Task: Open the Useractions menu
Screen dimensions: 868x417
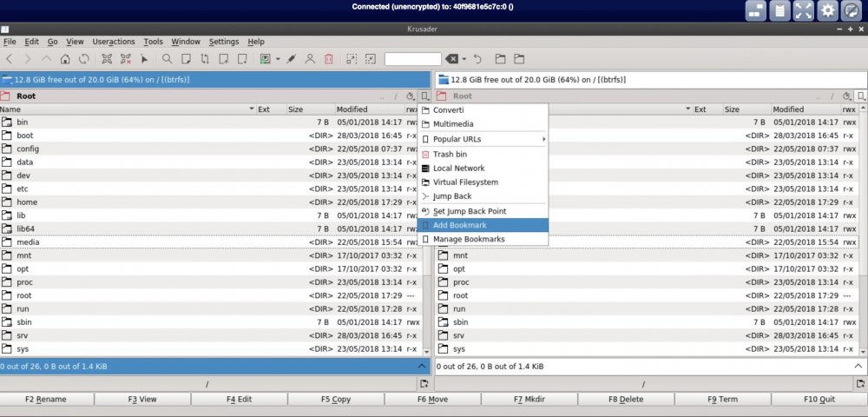Action: (114, 42)
